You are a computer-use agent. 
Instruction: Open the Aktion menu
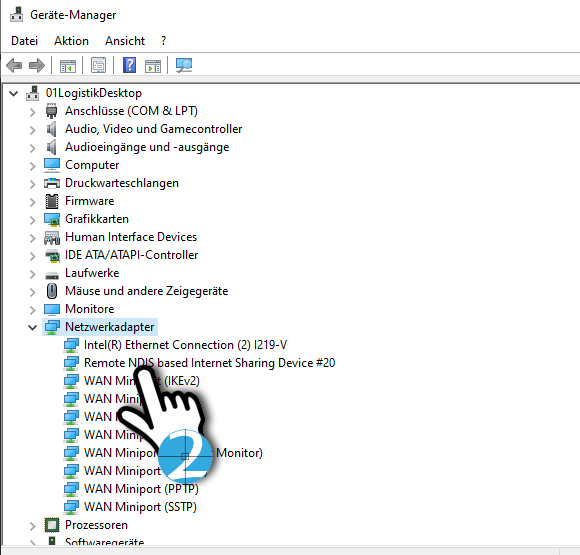pos(71,41)
